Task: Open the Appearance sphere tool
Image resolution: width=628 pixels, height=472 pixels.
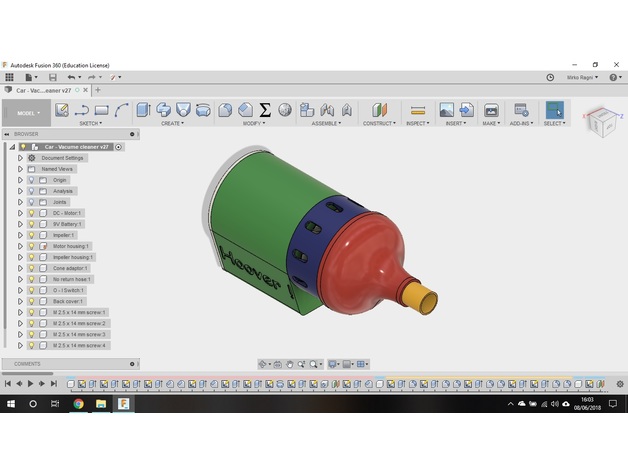Action: (285, 110)
